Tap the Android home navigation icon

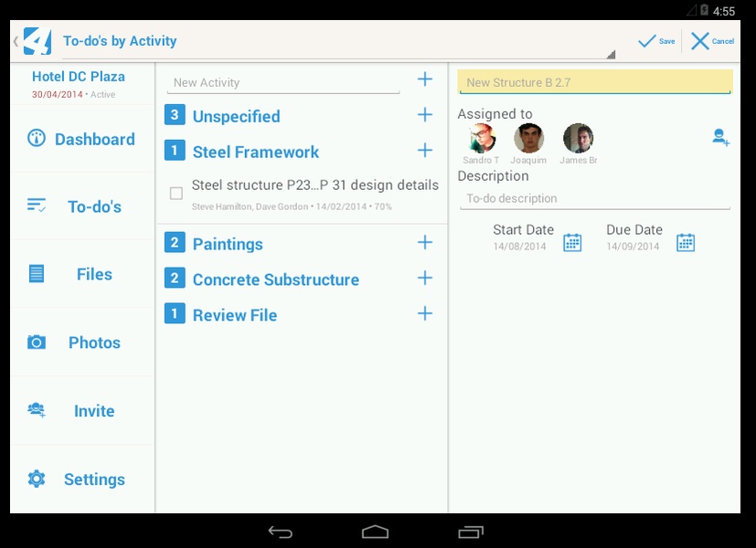375,532
